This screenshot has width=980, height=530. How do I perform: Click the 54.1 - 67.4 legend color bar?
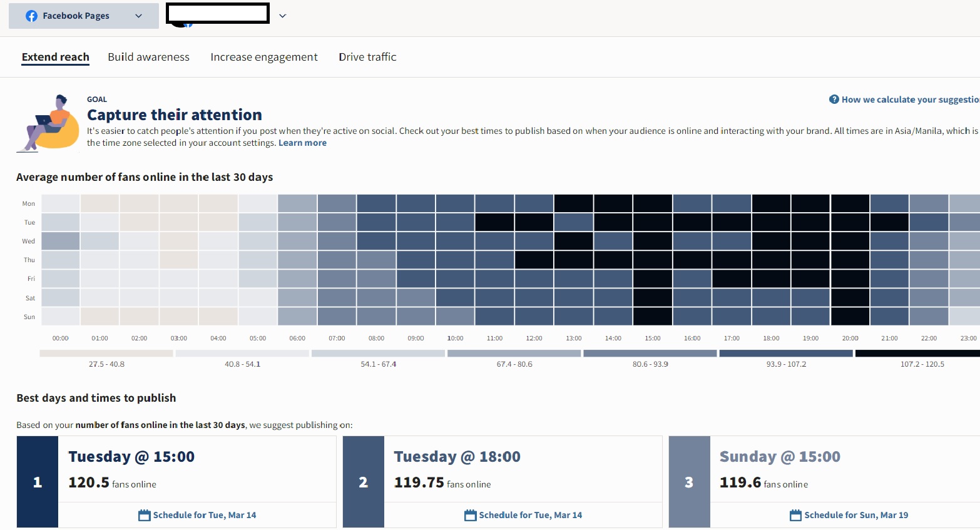[379, 354]
